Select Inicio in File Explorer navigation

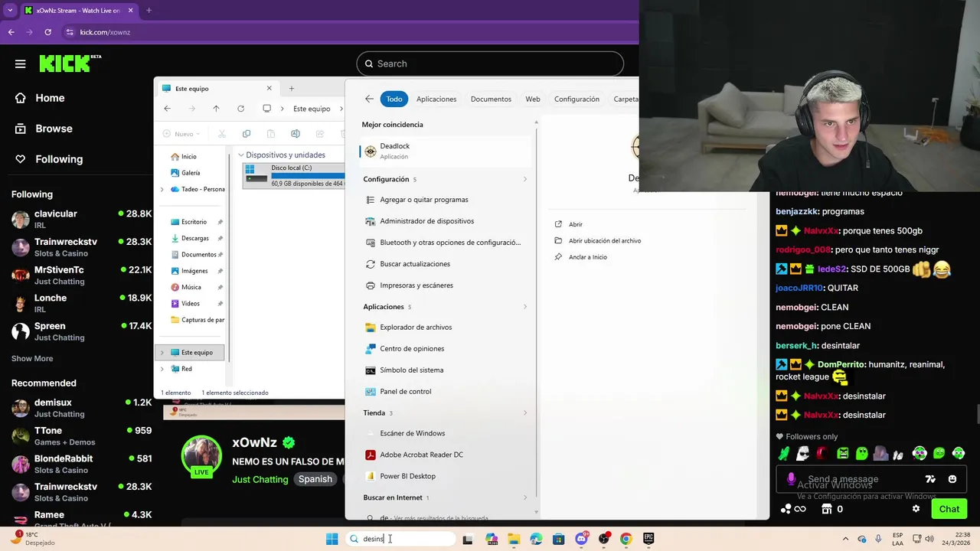(x=188, y=157)
